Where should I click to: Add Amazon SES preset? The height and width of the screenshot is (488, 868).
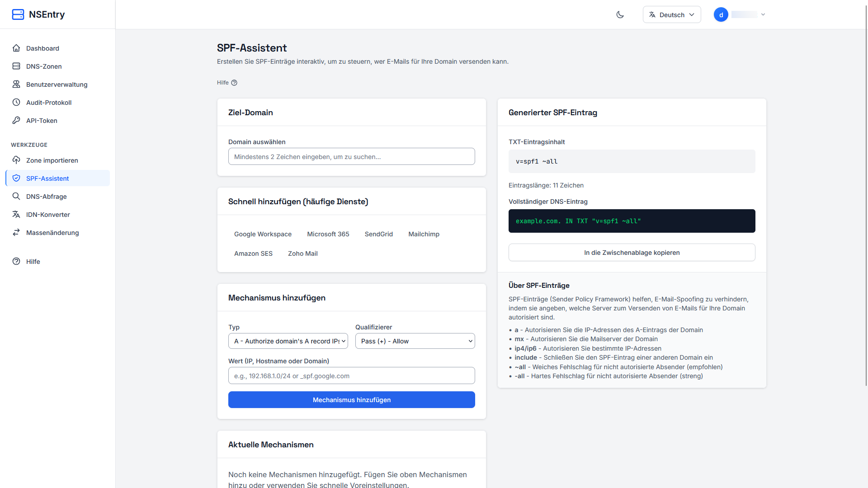(x=253, y=253)
